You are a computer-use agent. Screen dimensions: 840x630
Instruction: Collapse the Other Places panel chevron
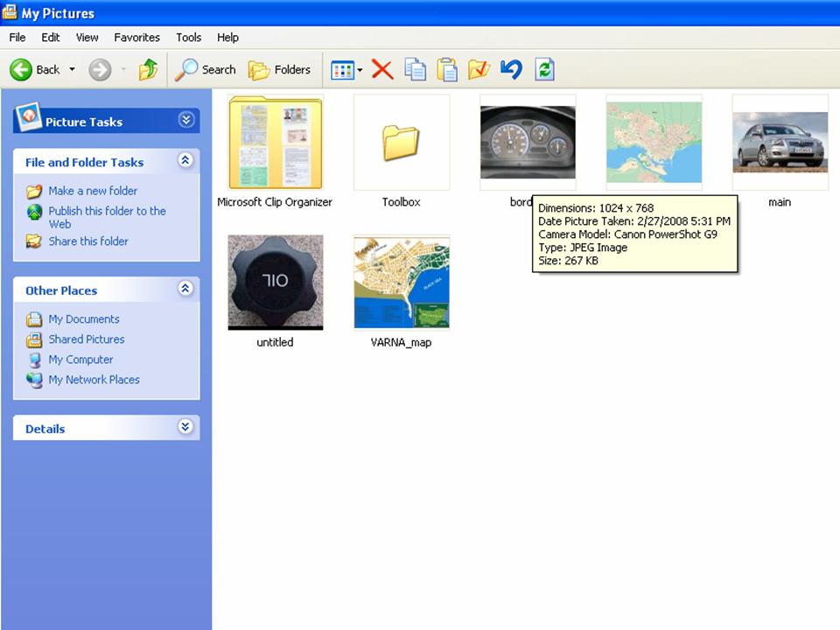[185, 288]
